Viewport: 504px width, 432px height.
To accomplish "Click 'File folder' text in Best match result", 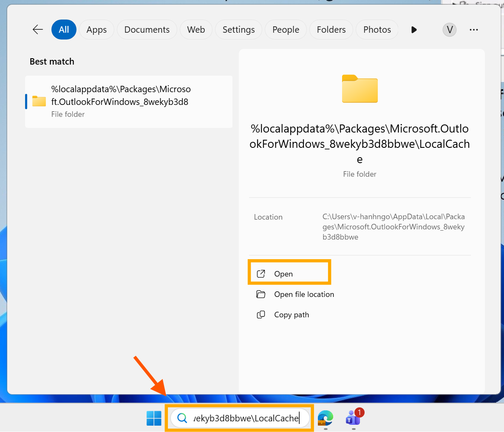I will [68, 114].
